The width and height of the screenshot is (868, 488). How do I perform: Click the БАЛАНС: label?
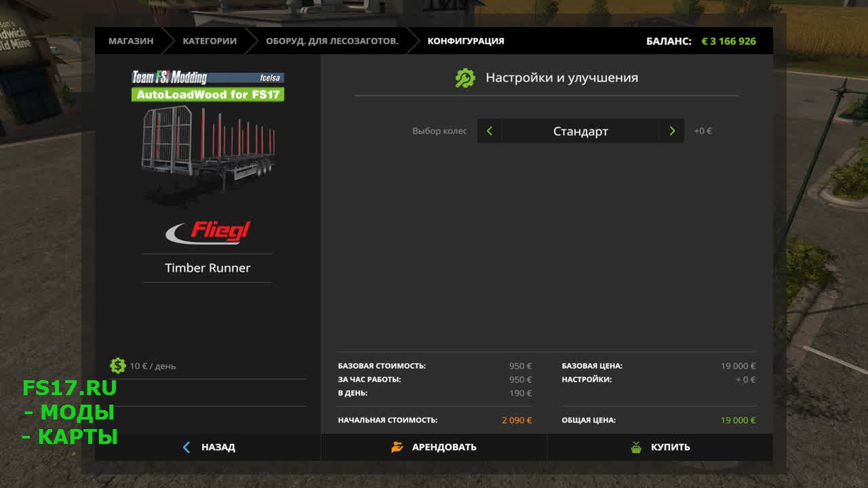pyautogui.click(x=669, y=41)
